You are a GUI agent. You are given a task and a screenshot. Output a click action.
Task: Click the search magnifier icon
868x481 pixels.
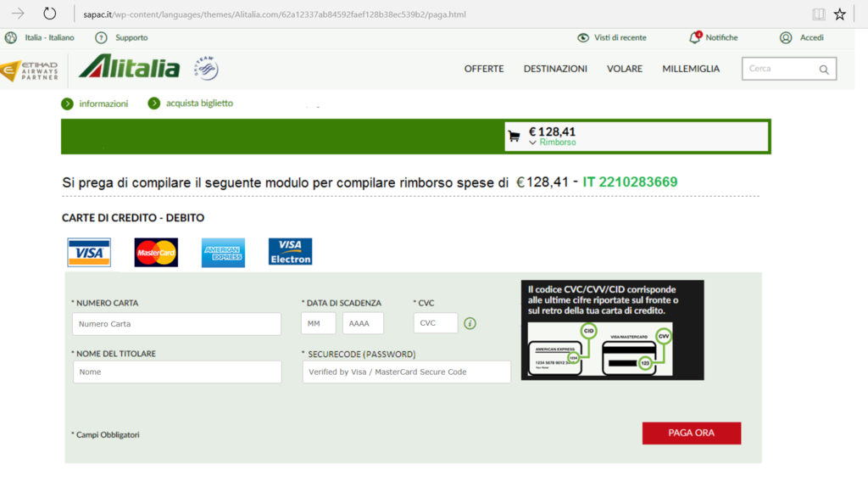pyautogui.click(x=824, y=70)
